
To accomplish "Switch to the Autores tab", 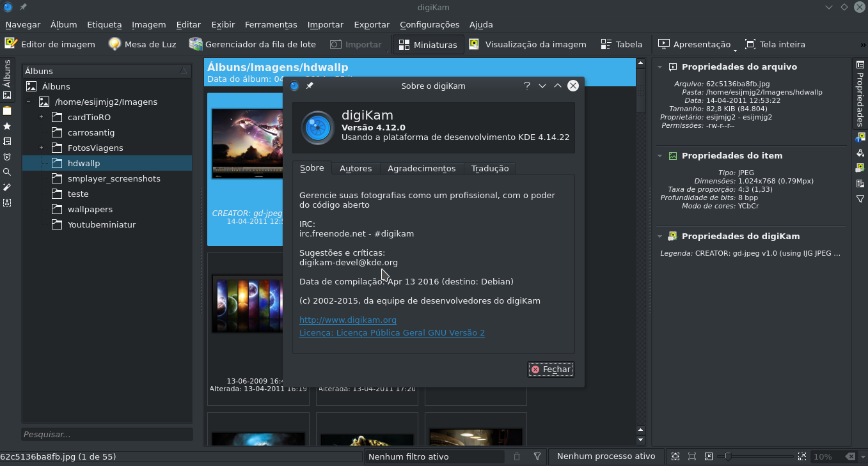I will click(356, 168).
